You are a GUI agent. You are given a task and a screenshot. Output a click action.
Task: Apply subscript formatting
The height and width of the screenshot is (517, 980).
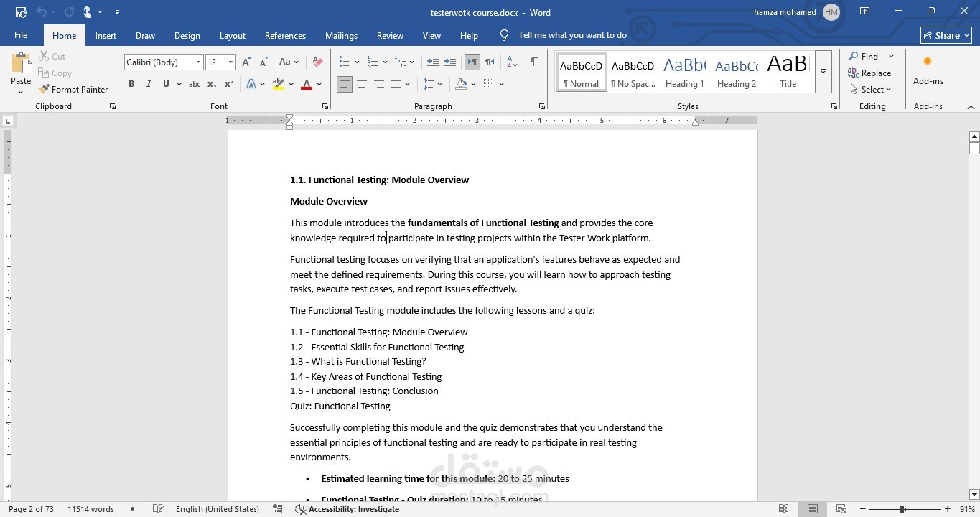click(x=212, y=84)
